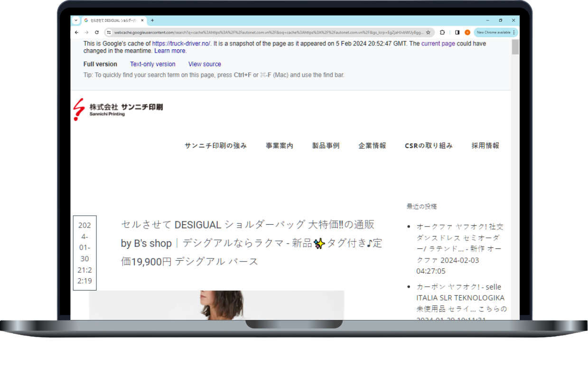The width and height of the screenshot is (588, 365).
Task: Open the orange profile avatar
Action: (x=467, y=32)
